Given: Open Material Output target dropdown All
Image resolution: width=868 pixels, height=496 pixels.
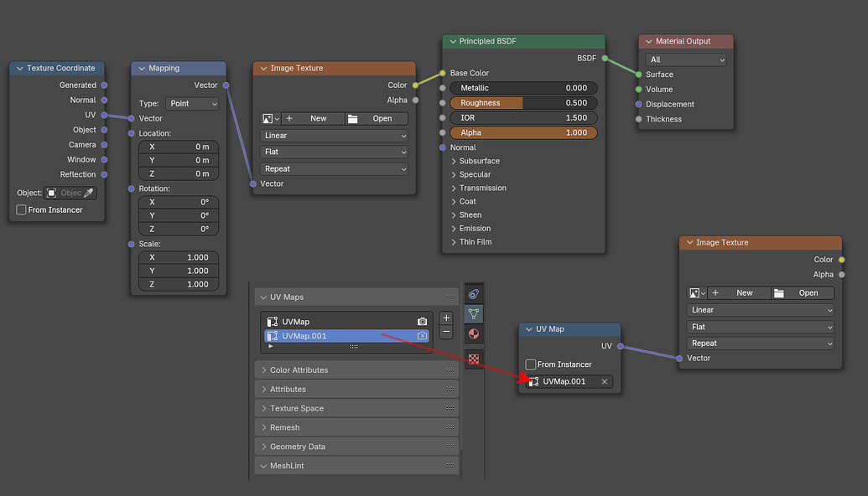Looking at the screenshot, I should pyautogui.click(x=686, y=59).
